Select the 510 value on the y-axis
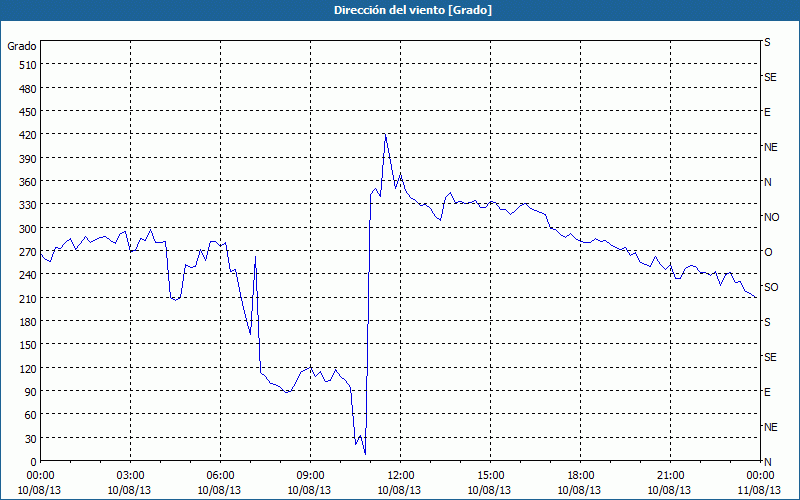 click(28, 65)
